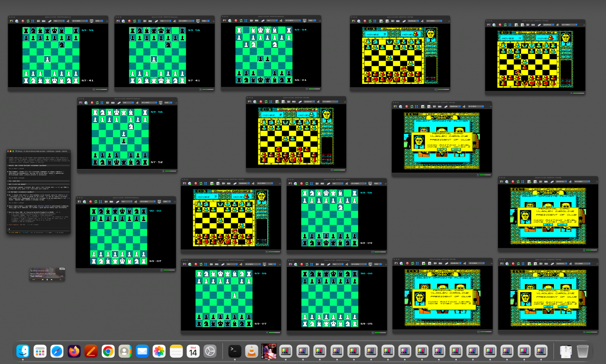Viewport: 606px width, 364px height.
Task: Skip to next track in the mini player
Action: click(52, 279)
